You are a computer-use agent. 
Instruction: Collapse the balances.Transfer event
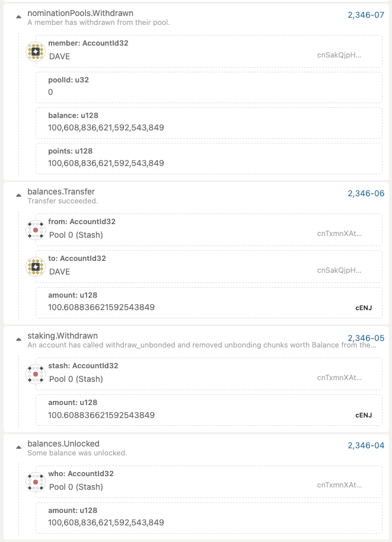point(18,195)
